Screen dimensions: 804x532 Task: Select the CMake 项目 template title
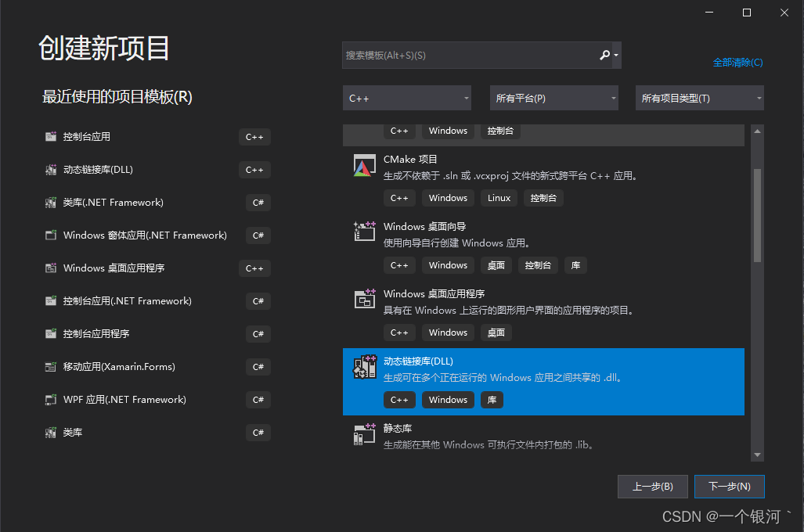(410, 160)
